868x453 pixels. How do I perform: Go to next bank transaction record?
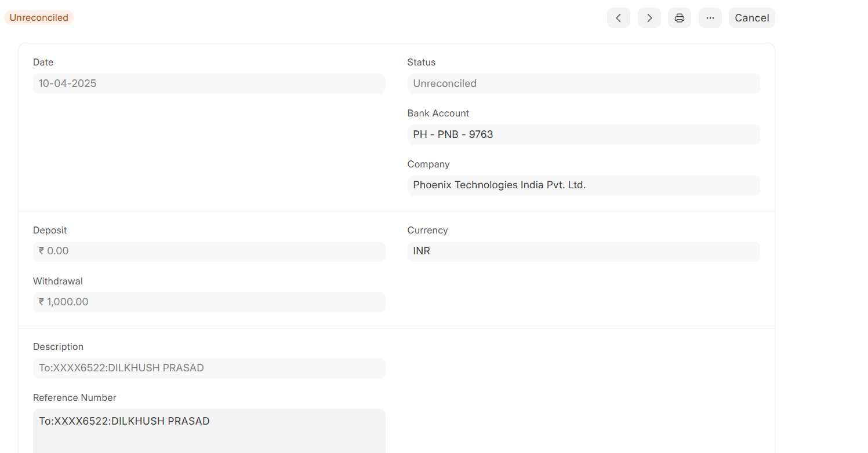point(649,18)
